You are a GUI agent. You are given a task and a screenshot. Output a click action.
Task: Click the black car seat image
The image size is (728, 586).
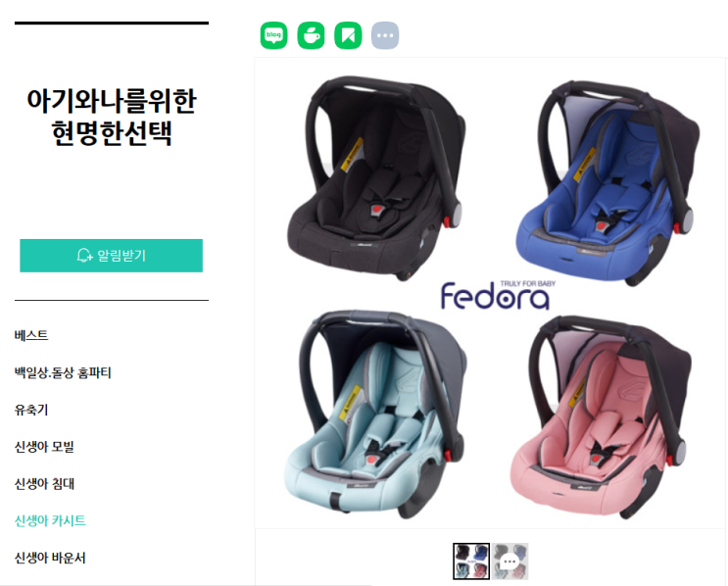376,177
